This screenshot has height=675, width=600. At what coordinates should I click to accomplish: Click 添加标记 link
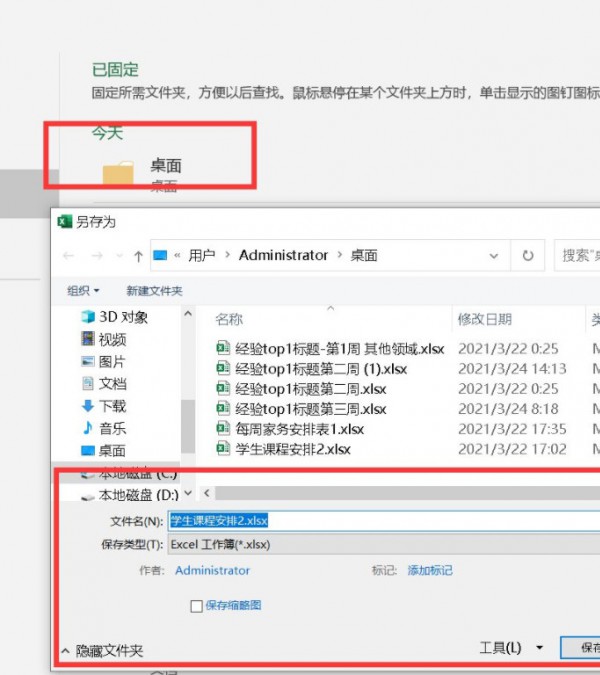430,570
